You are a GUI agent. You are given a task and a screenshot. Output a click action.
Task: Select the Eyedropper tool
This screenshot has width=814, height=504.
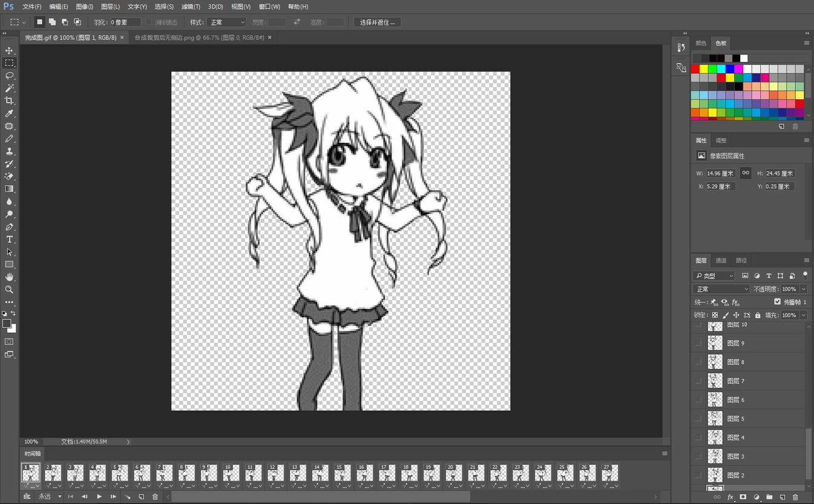coord(9,114)
